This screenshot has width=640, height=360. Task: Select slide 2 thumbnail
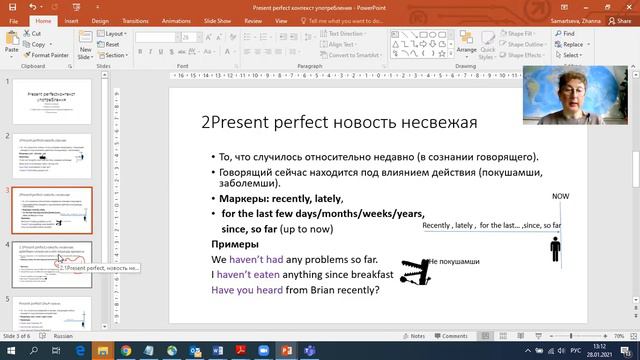click(52, 156)
